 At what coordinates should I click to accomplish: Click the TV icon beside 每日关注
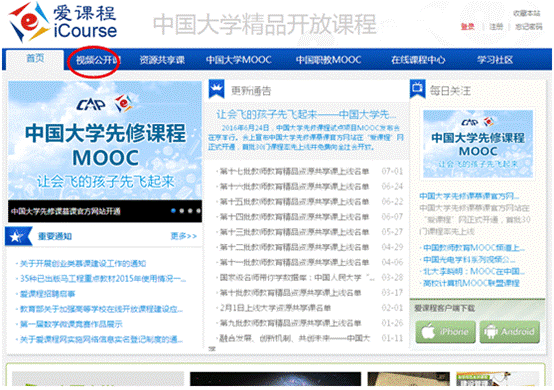point(417,88)
